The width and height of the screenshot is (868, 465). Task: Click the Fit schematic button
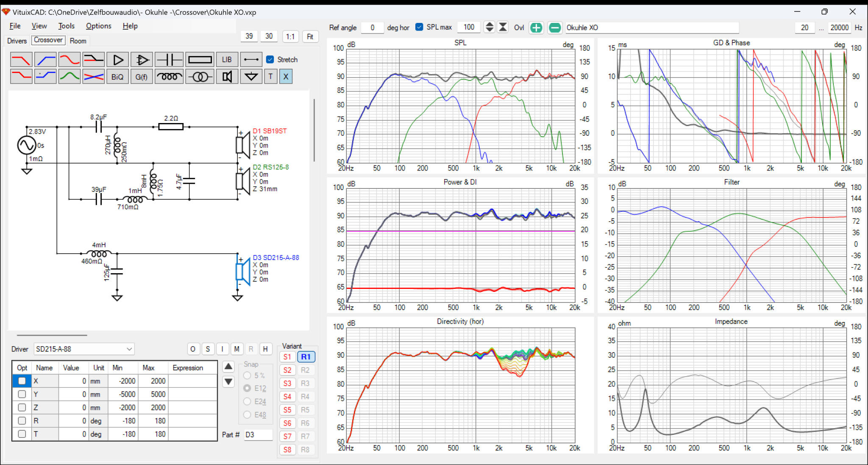point(310,36)
